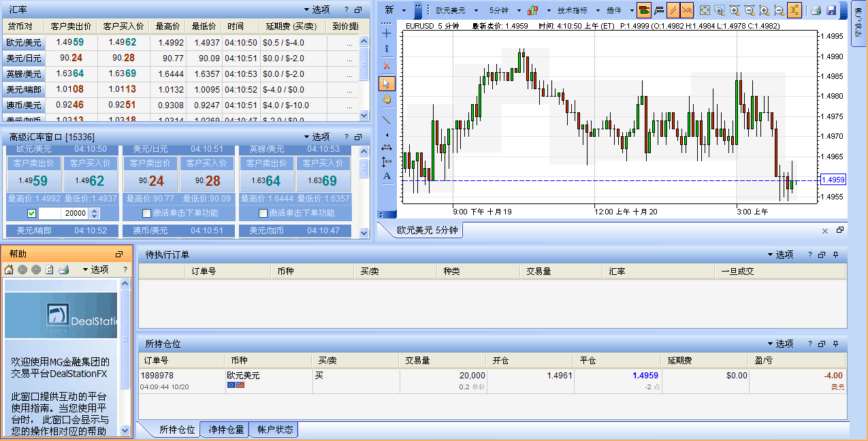The width and height of the screenshot is (868, 441).
Task: Click question mark in 汇率 panel header
Action: tap(346, 10)
